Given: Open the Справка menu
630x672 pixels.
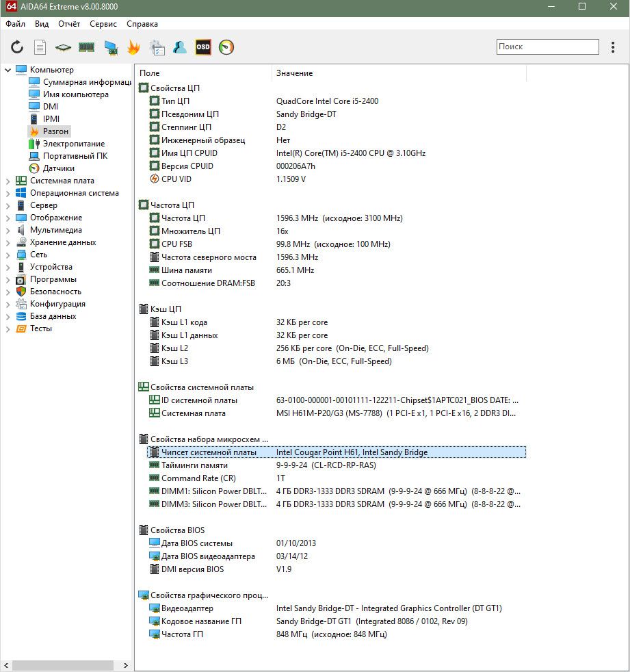Looking at the screenshot, I should pos(142,24).
